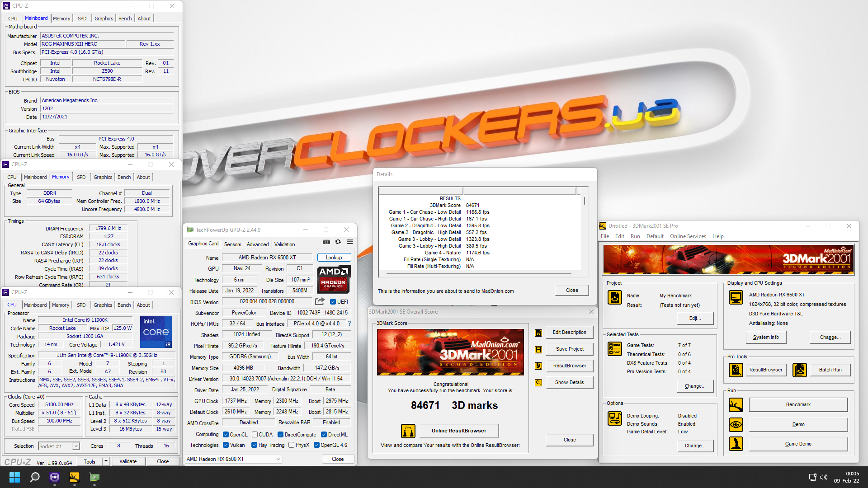Open the File menu in 3DMark2001
The width and height of the screenshot is (868, 488).
[604, 236]
